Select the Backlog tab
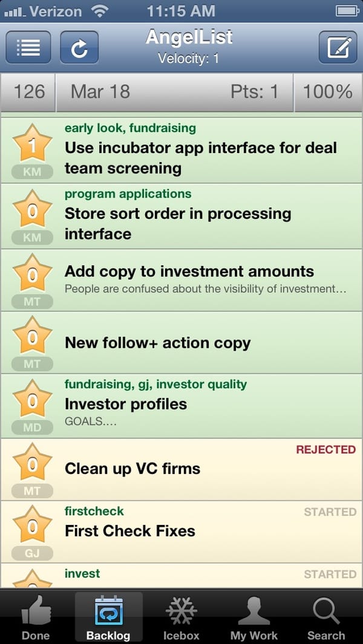 point(108,617)
